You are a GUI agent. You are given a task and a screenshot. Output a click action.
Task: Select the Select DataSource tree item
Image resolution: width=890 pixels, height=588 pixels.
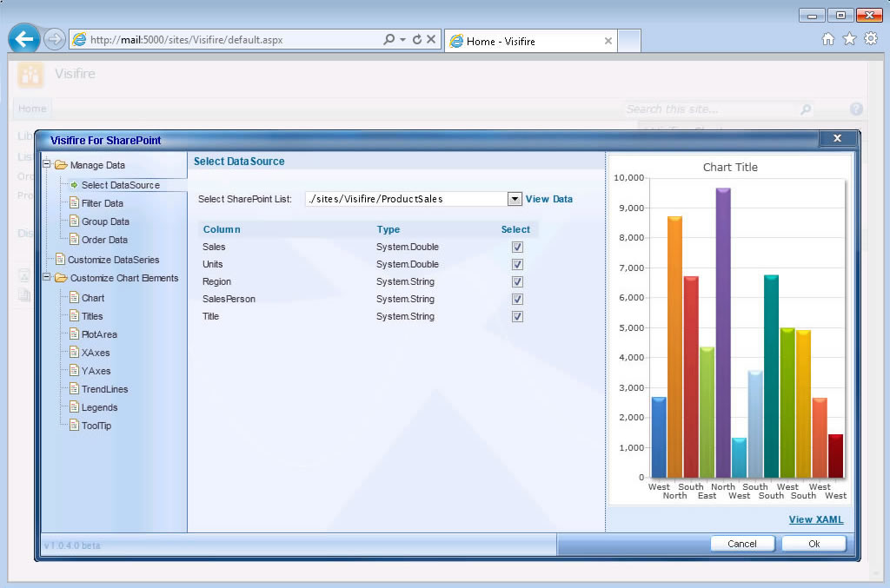tap(120, 185)
